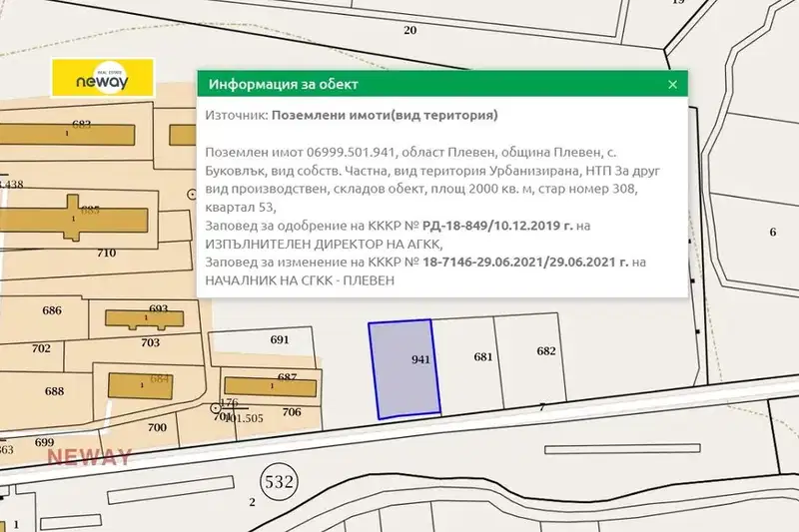
Task: Click the circled 532 quarter marker
Action: click(280, 481)
